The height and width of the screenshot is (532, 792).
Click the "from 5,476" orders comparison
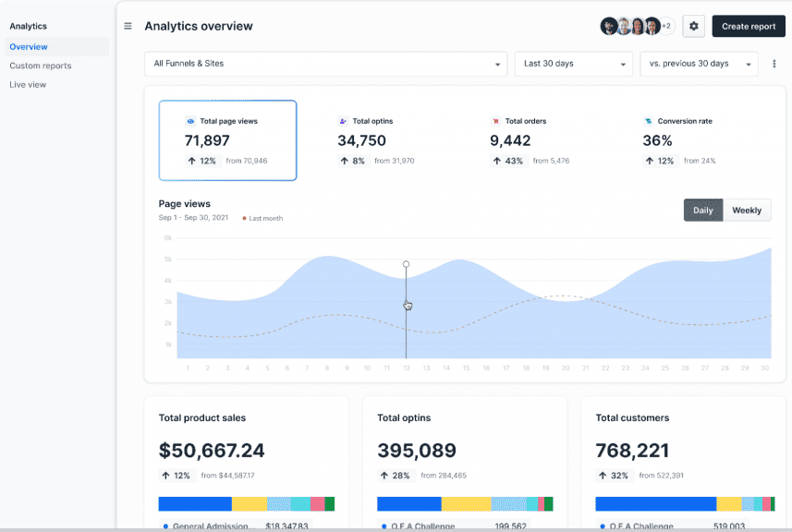coord(551,161)
